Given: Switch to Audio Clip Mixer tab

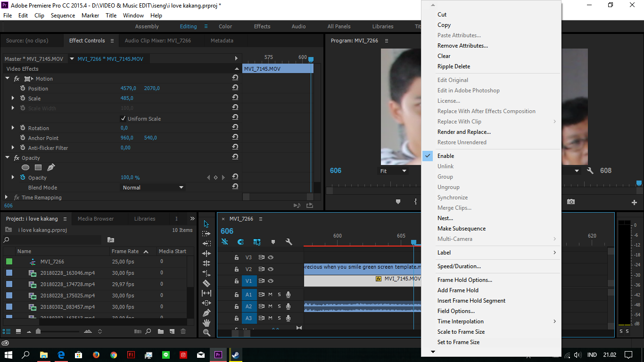Looking at the screenshot, I should pyautogui.click(x=158, y=41).
